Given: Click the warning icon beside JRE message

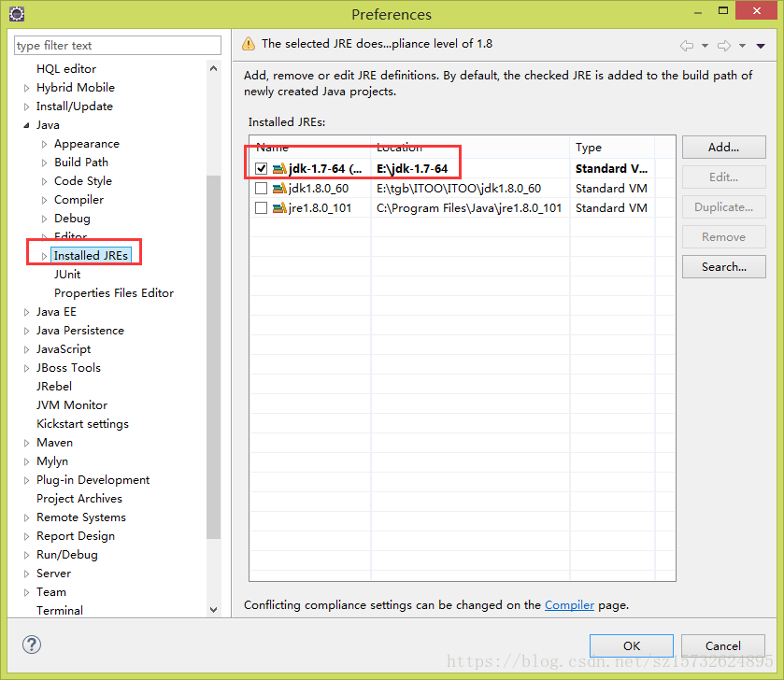Looking at the screenshot, I should [249, 44].
